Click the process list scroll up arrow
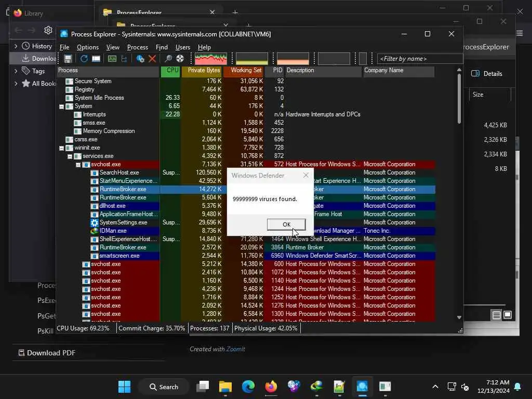 tap(459, 70)
